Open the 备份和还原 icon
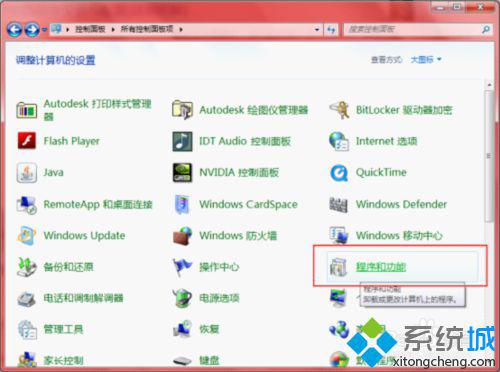The height and width of the screenshot is (372, 500). click(x=27, y=267)
